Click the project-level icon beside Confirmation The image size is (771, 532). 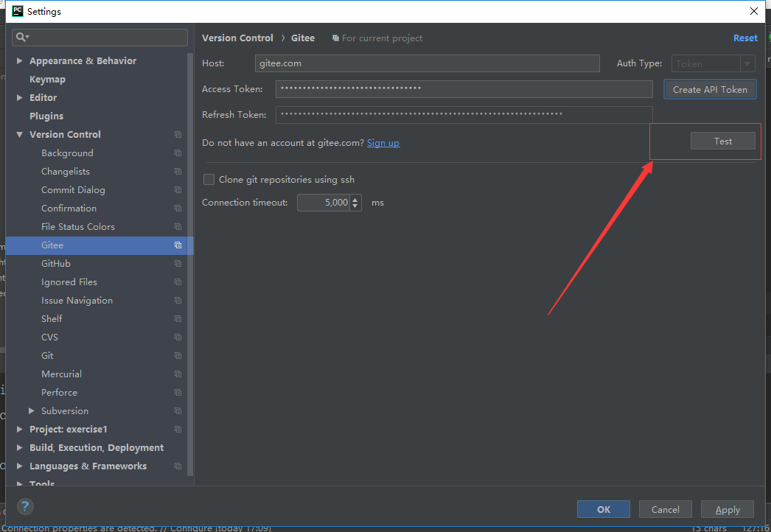click(178, 209)
